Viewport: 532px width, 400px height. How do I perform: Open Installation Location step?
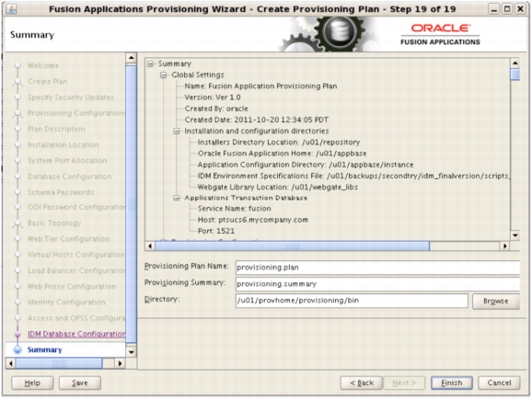pyautogui.click(x=64, y=145)
